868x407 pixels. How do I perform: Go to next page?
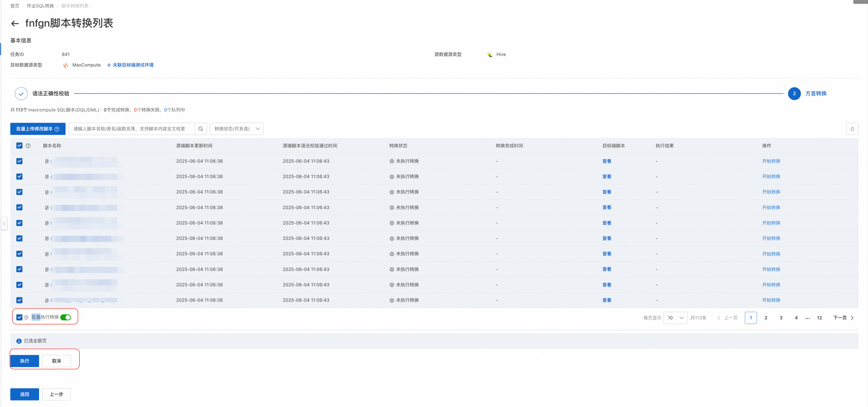843,318
